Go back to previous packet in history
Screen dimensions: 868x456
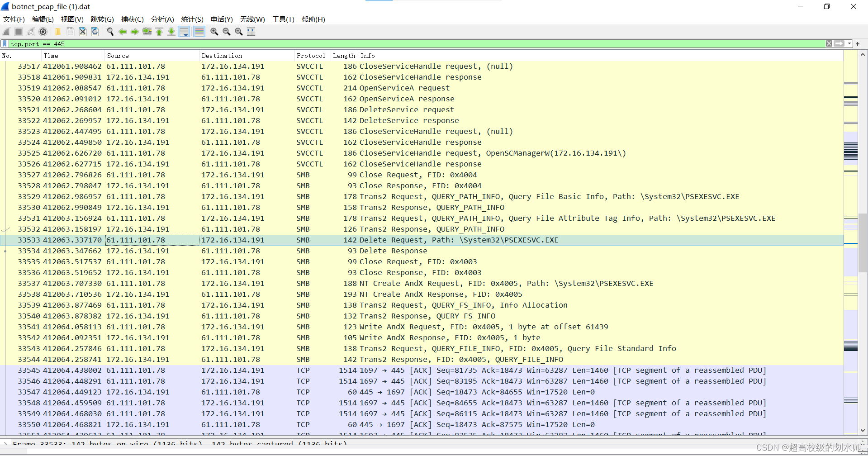tap(122, 32)
